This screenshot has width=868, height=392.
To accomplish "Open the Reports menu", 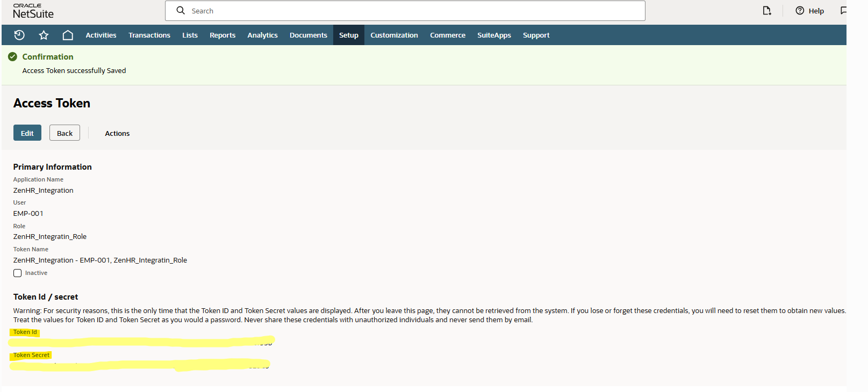I will click(223, 35).
